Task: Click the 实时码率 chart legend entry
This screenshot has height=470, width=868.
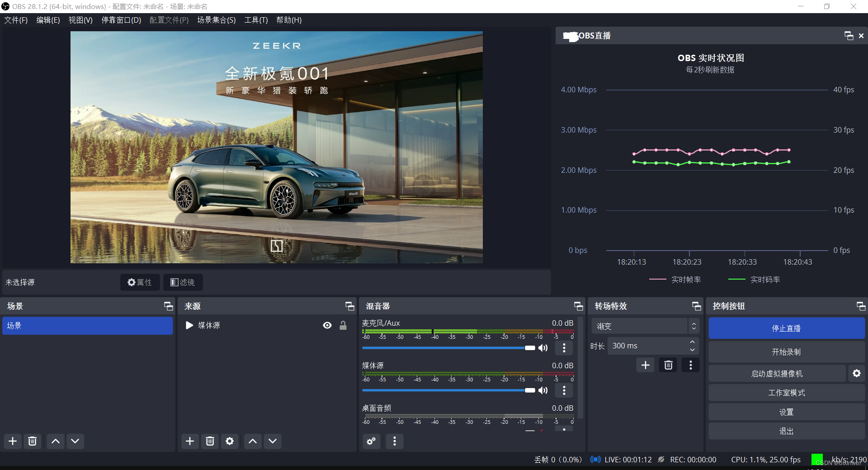Action: [754, 280]
